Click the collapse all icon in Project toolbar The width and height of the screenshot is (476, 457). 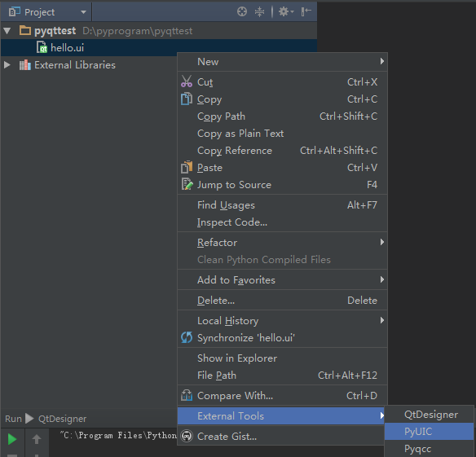tap(259, 12)
